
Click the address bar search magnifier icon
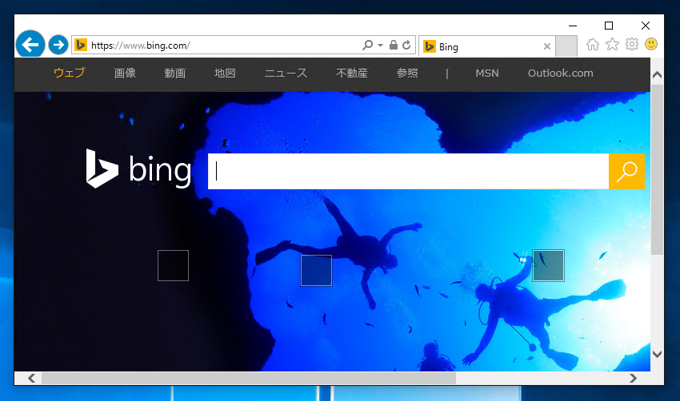point(368,45)
